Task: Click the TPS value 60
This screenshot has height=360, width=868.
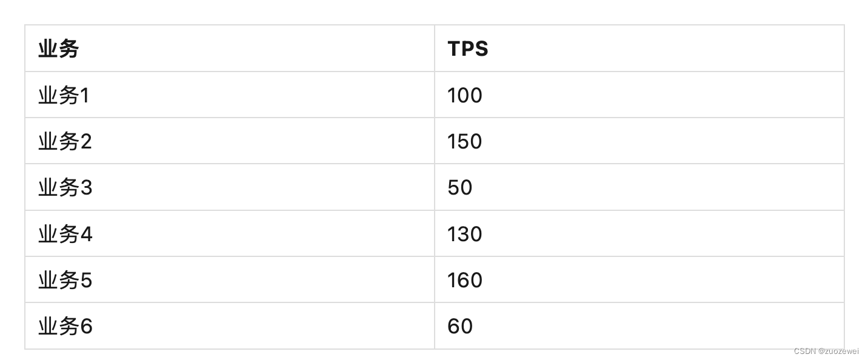Action: click(x=460, y=327)
